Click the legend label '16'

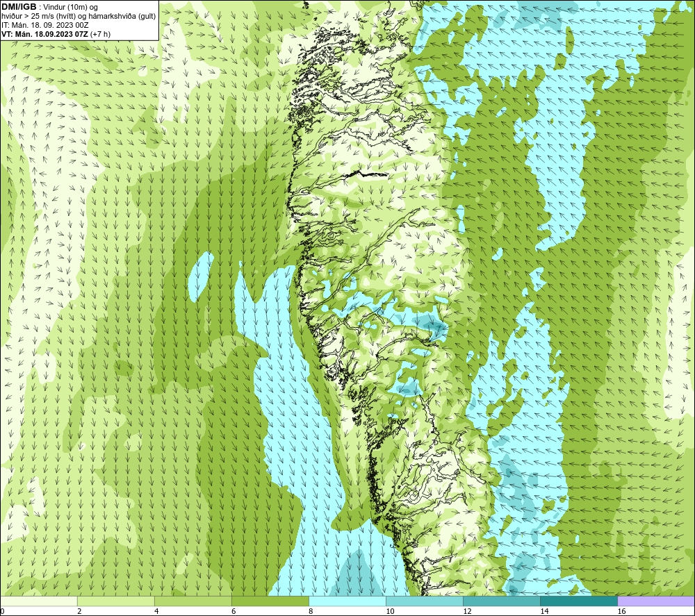pyautogui.click(x=622, y=611)
